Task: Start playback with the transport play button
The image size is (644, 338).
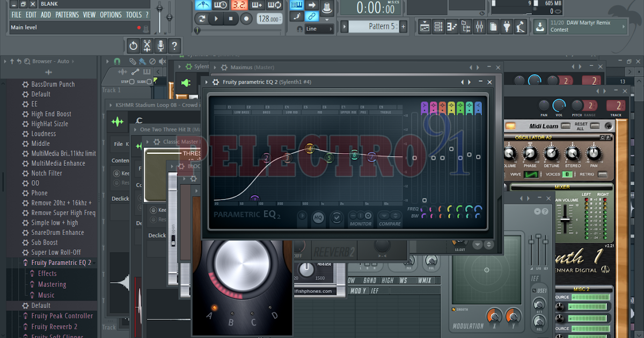Action: click(x=216, y=19)
